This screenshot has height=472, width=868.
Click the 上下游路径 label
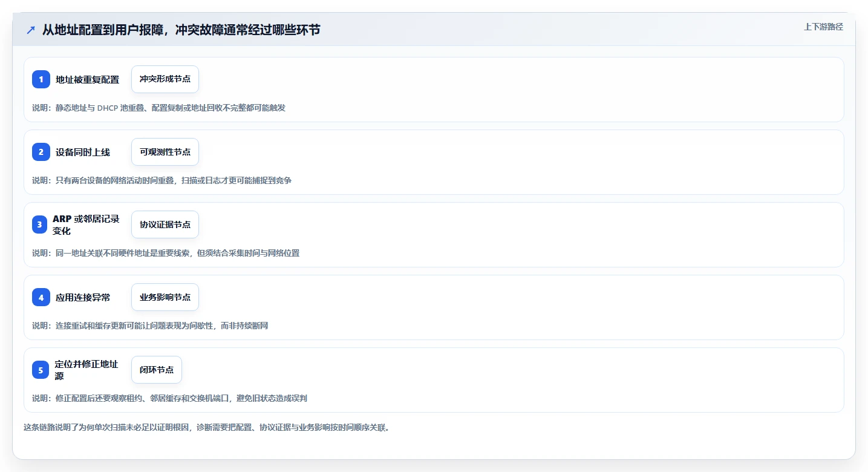(823, 27)
